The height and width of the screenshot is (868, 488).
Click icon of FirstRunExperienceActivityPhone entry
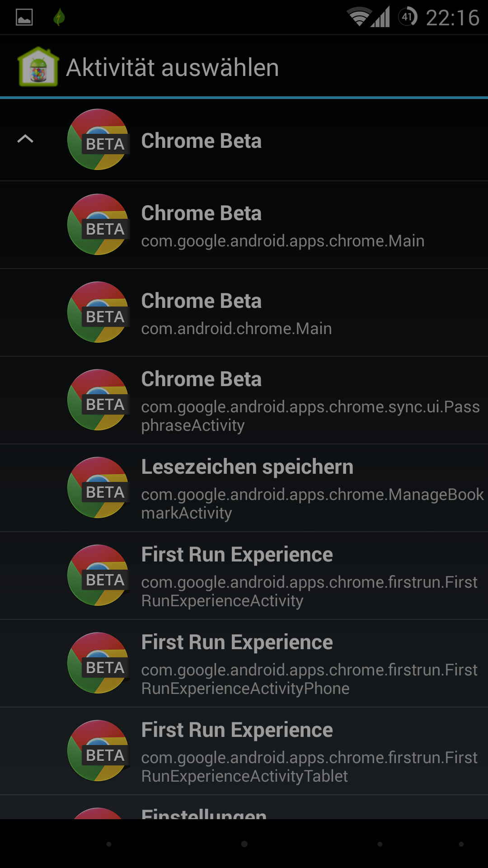point(99,663)
